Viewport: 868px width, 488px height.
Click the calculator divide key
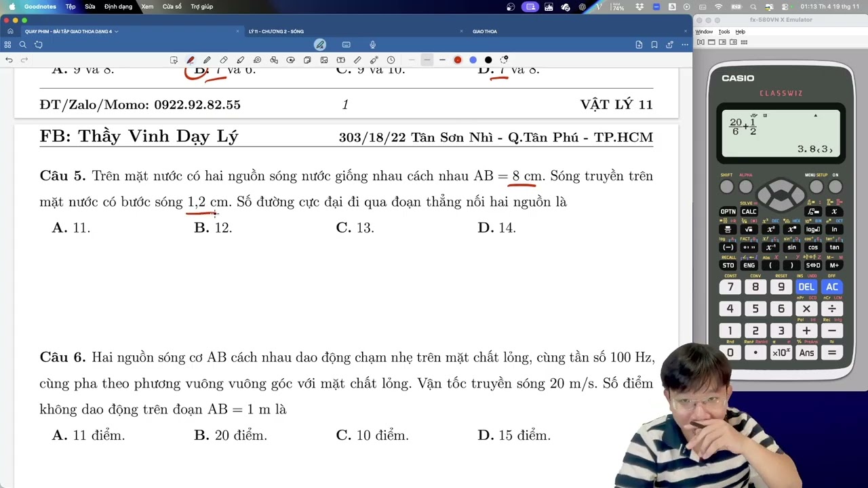point(832,309)
